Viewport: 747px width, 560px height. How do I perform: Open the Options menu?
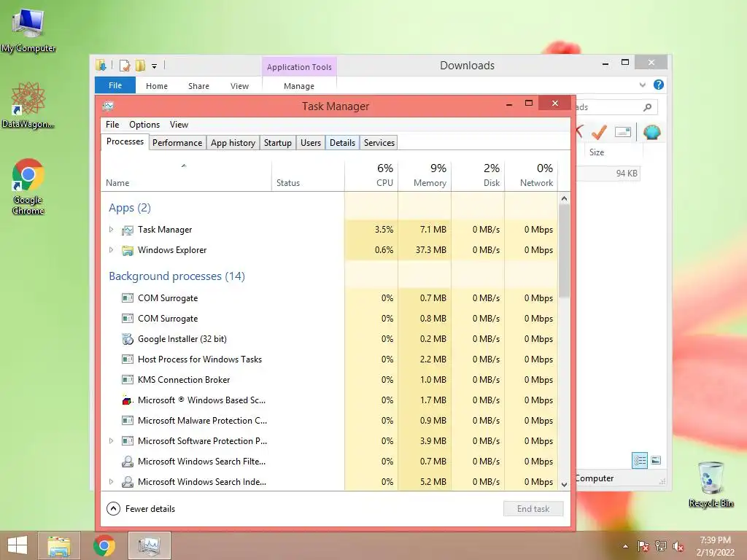(144, 125)
